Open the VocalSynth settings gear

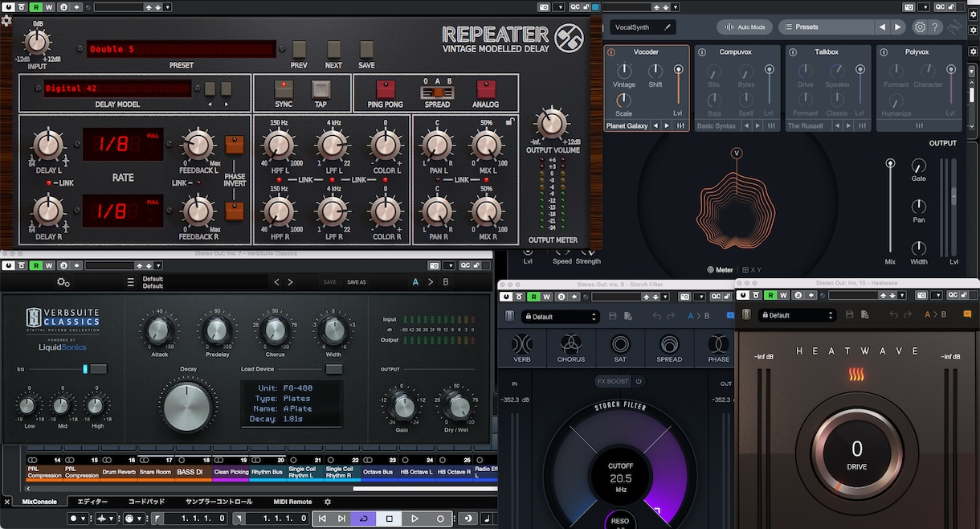920,27
